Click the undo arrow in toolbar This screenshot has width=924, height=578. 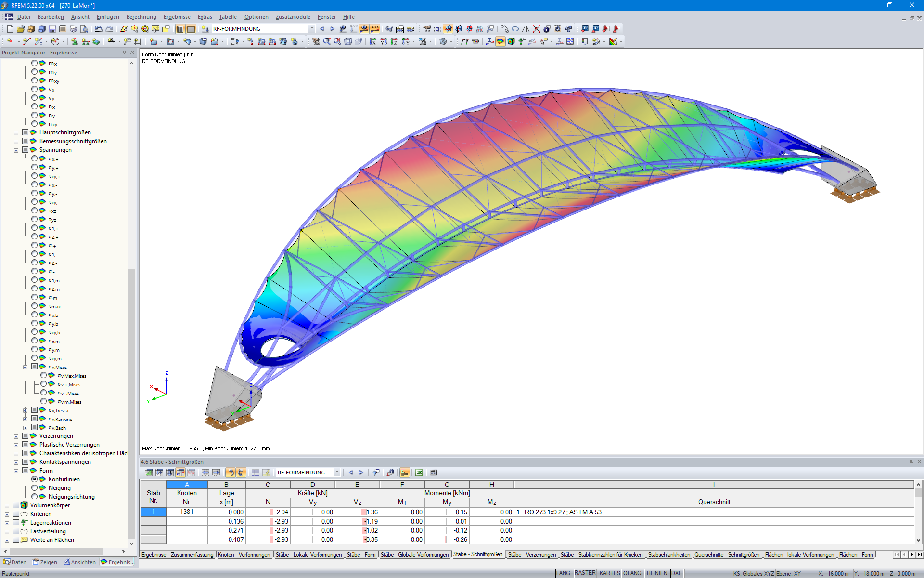click(x=98, y=29)
